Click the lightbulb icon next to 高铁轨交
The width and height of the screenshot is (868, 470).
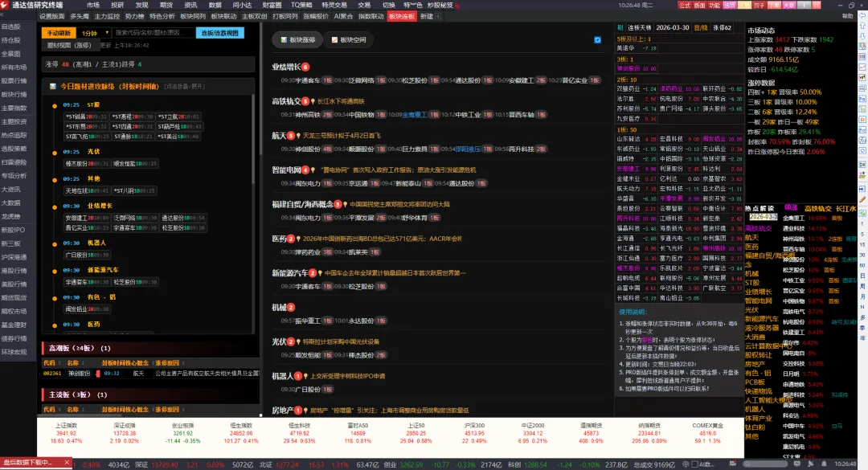pos(313,101)
